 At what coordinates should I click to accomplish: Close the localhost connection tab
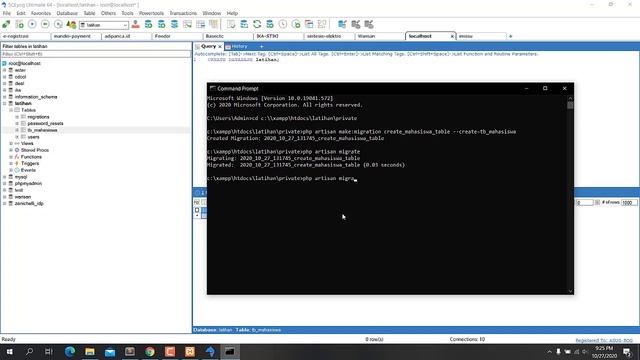tap(452, 36)
